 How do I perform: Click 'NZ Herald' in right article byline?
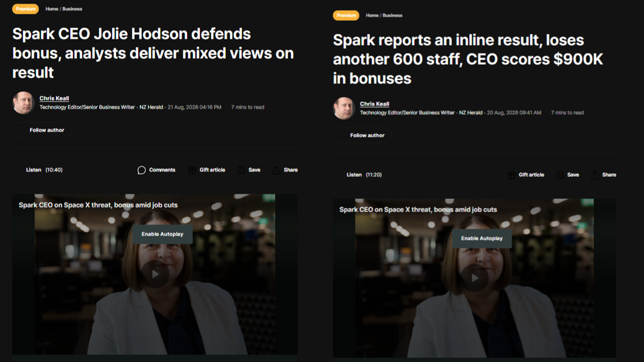471,113
